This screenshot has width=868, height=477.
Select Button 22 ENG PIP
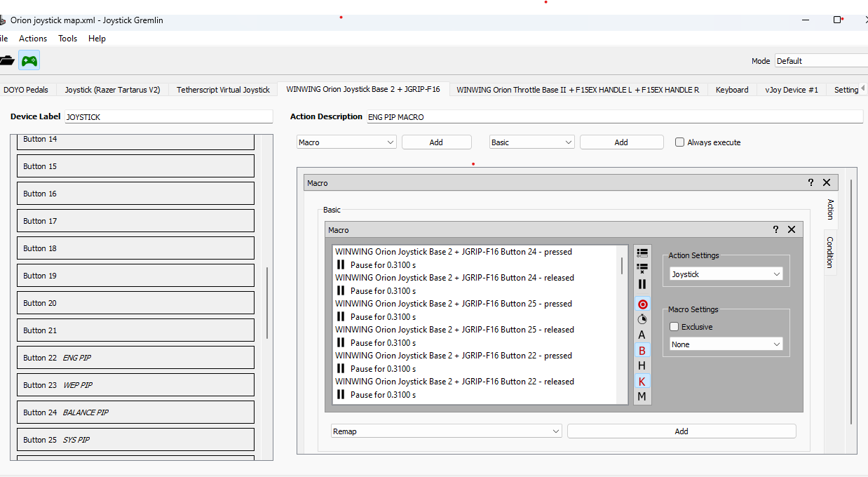pyautogui.click(x=135, y=358)
